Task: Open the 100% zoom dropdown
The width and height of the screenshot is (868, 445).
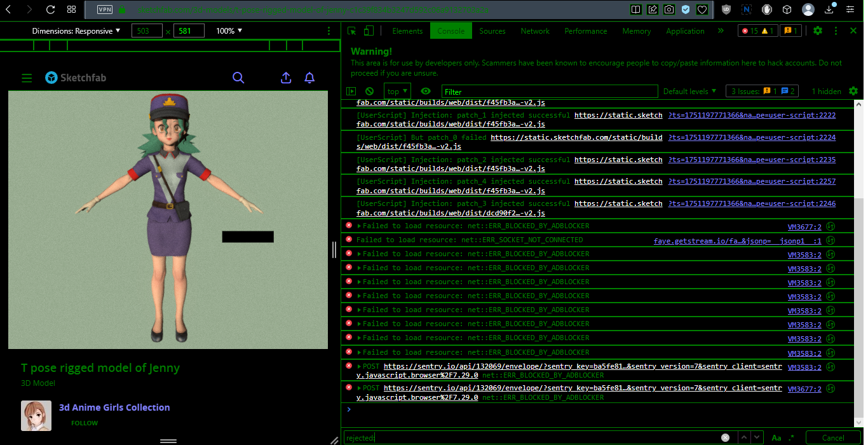Action: (229, 31)
